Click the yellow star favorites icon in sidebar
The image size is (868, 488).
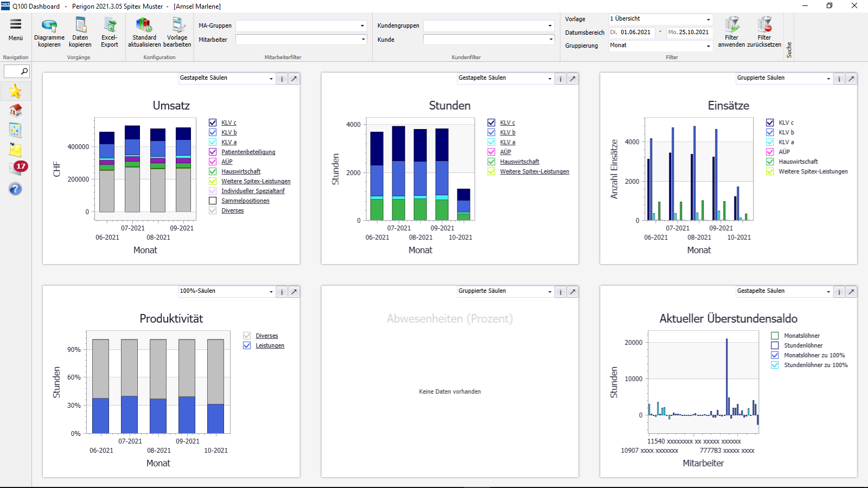[x=16, y=91]
